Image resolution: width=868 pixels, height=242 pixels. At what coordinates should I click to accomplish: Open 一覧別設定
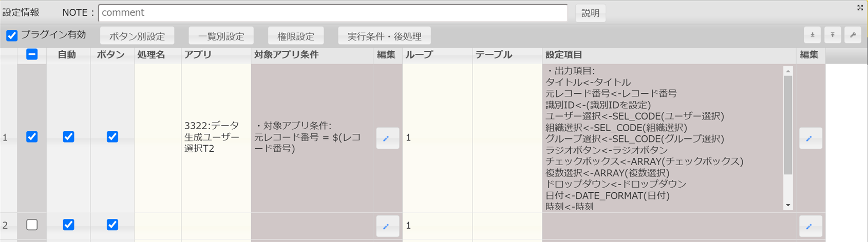[x=221, y=36]
